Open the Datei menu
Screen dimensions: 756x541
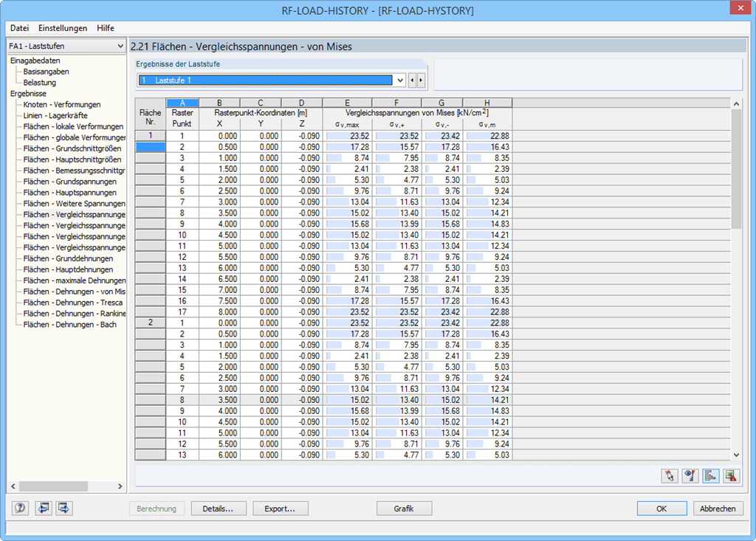(19, 28)
